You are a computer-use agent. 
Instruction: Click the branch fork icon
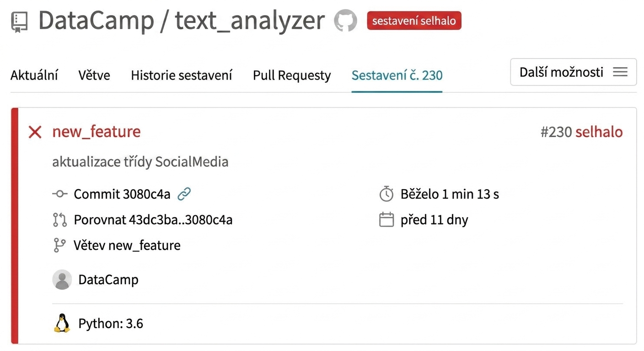[60, 245]
